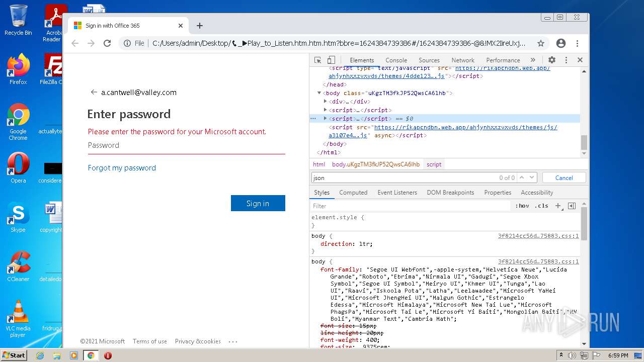
Task: Open the DOM Breakpoints tab
Action: coord(450,193)
